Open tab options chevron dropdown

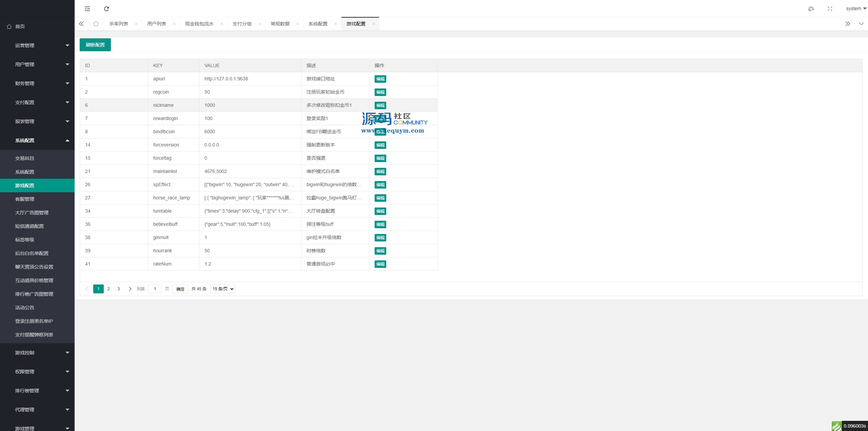click(861, 24)
